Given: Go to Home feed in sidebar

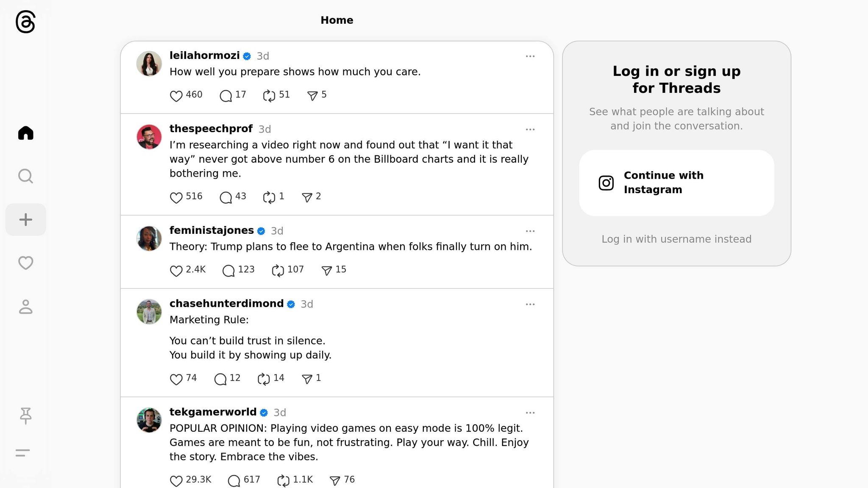Looking at the screenshot, I should tap(25, 133).
